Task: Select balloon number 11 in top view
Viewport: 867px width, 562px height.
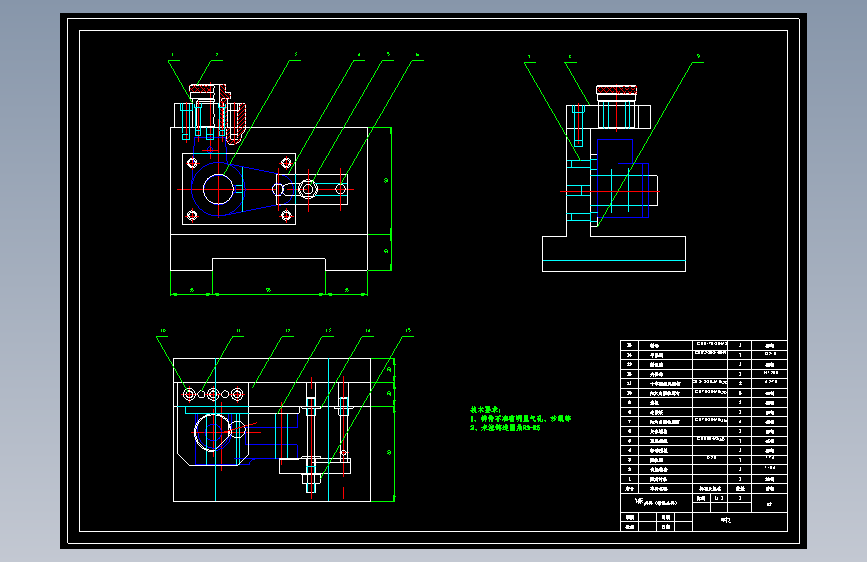Action: pyautogui.click(x=238, y=331)
